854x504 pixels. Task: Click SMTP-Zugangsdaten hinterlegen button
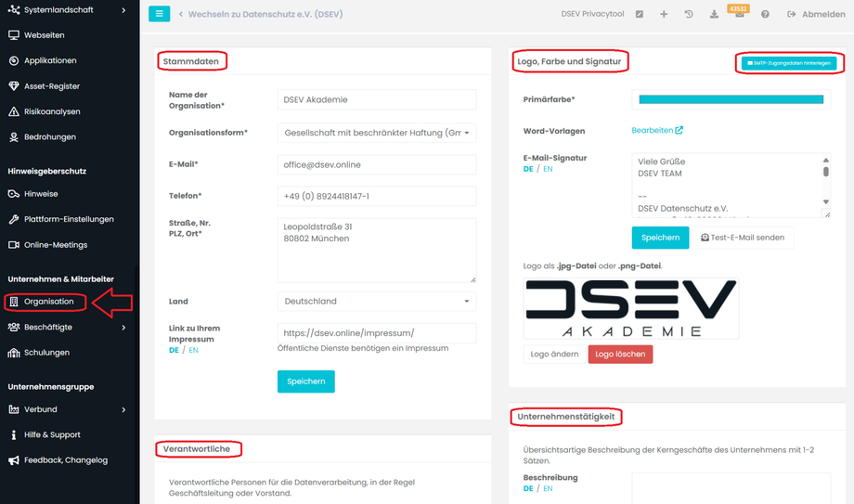[x=789, y=63]
